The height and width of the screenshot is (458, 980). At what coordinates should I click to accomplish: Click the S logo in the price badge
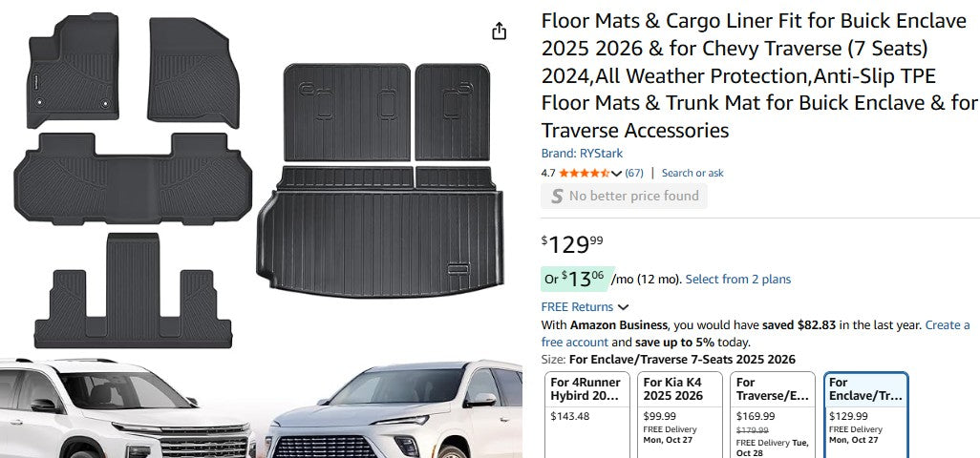click(x=557, y=197)
